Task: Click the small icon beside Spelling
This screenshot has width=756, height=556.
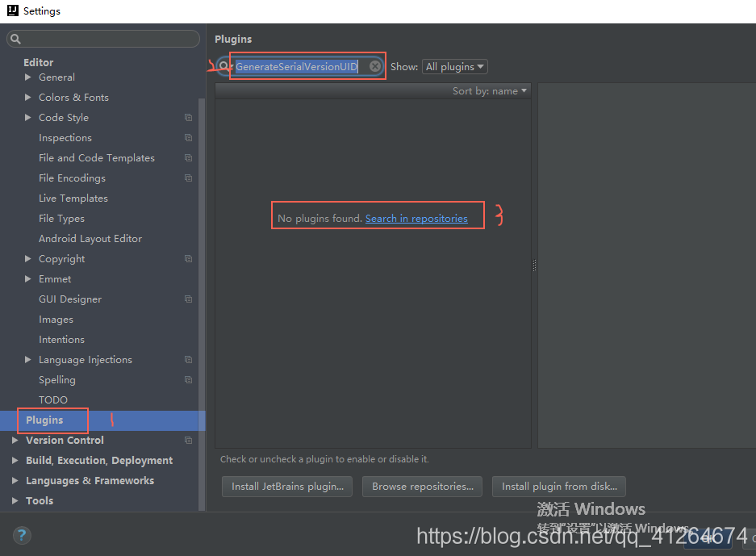Action: click(x=187, y=379)
